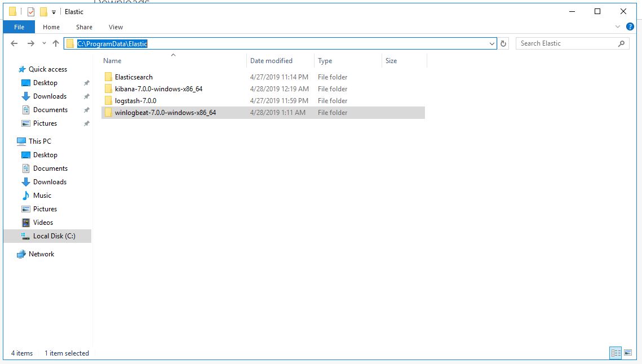
Task: Open Desktop under This PC
Action: (45, 155)
